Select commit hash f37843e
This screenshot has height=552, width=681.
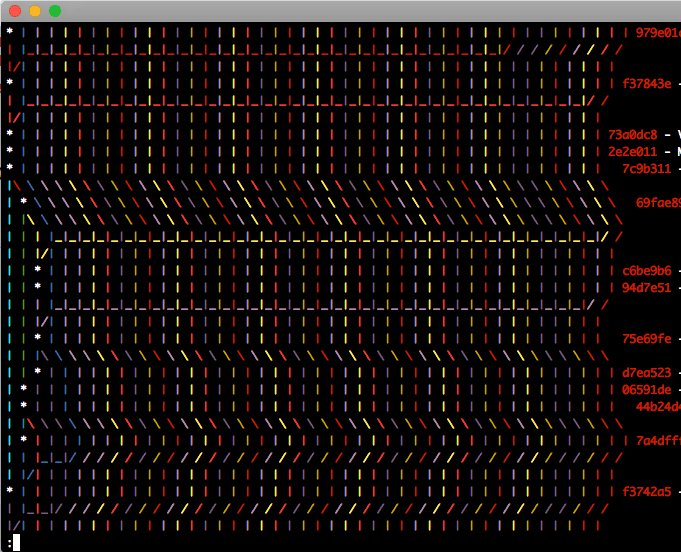(646, 84)
